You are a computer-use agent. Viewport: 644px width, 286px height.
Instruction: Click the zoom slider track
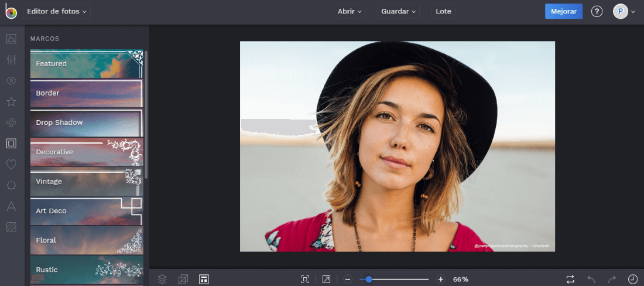404,280
